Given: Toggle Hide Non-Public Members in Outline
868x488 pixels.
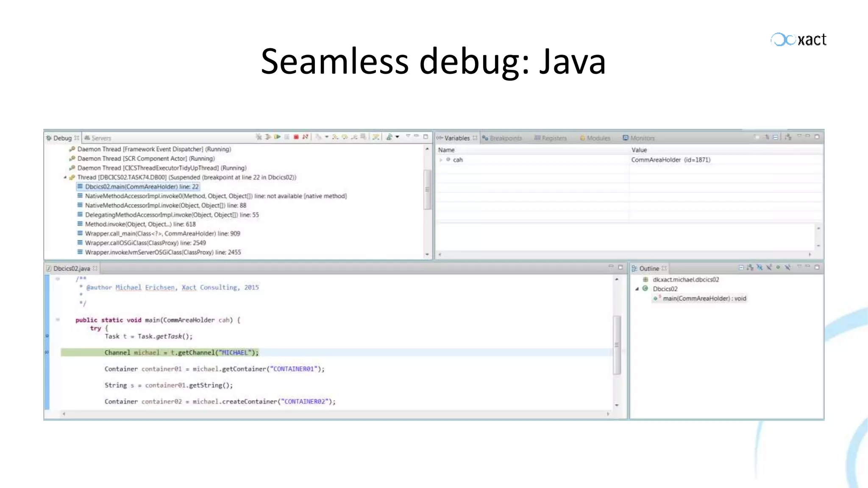Looking at the screenshot, I should click(778, 267).
